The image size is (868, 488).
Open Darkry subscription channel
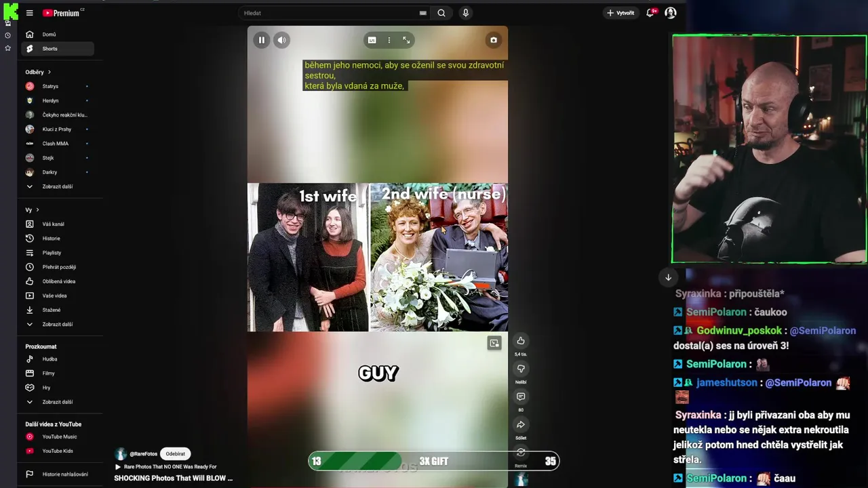(59, 172)
